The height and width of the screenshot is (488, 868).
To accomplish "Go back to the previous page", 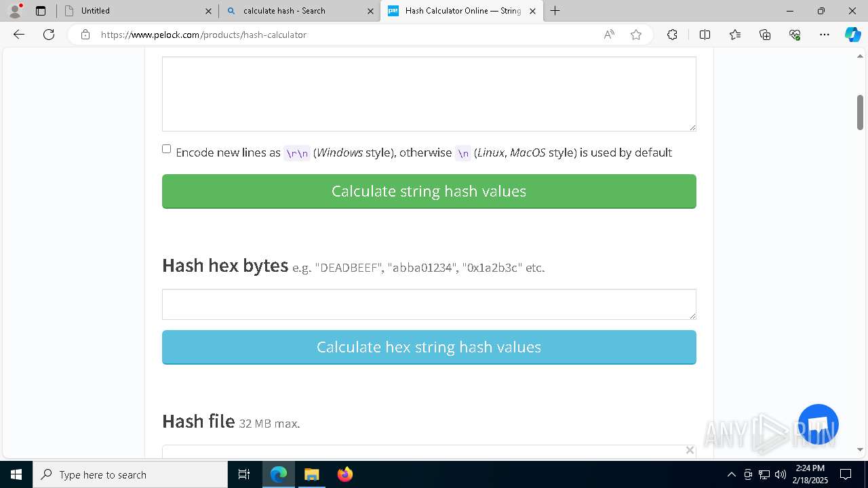I will click(19, 35).
